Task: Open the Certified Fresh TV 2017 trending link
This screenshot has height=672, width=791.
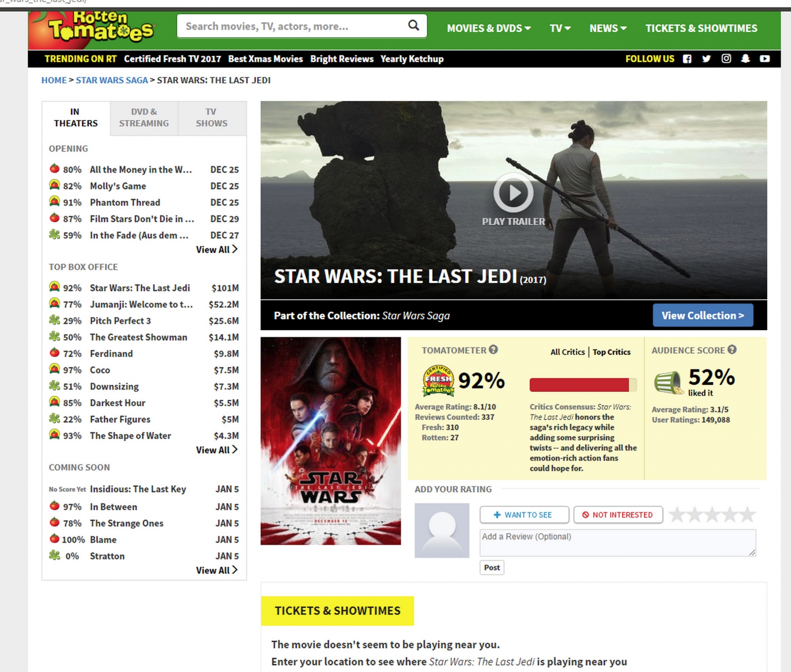Action: point(172,59)
